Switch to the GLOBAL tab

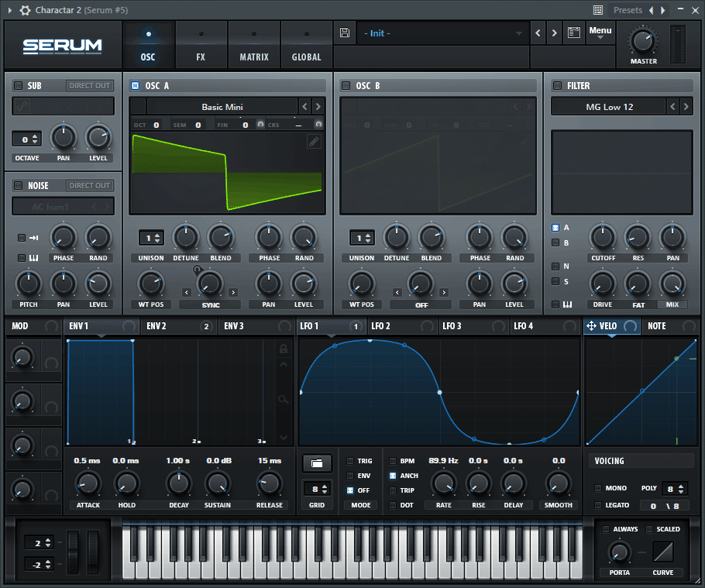pyautogui.click(x=306, y=44)
